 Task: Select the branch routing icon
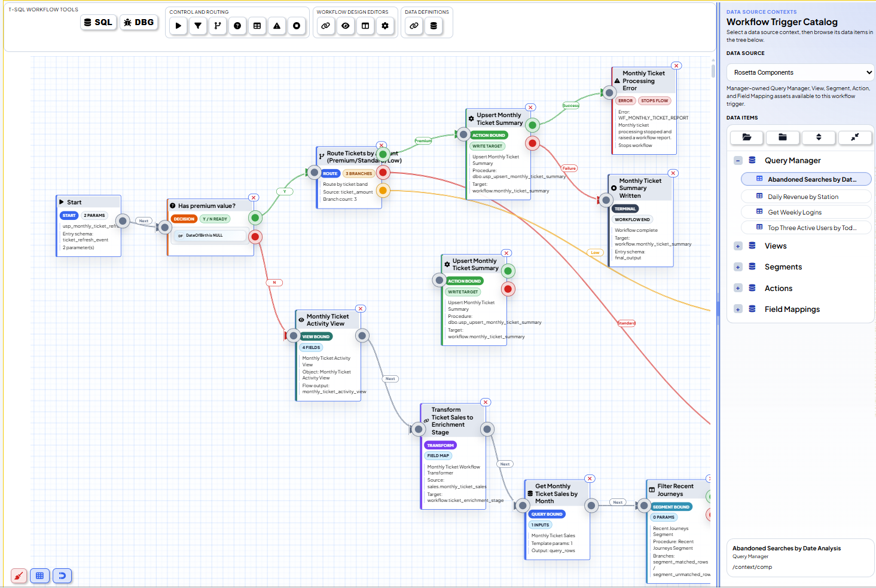pyautogui.click(x=218, y=26)
